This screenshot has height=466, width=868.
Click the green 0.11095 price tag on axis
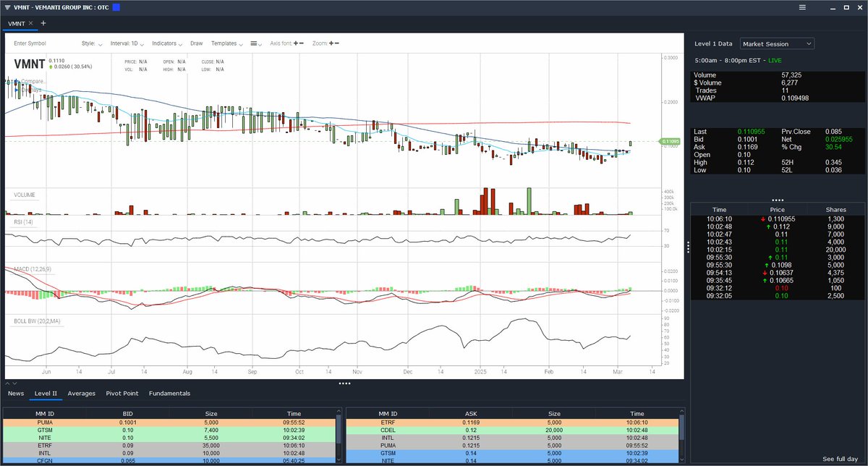670,141
